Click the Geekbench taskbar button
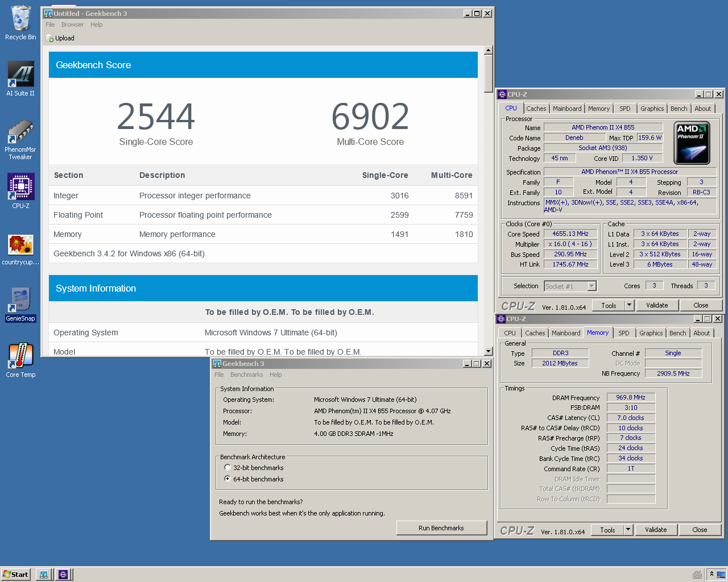728x582 pixels. pyautogui.click(x=44, y=575)
